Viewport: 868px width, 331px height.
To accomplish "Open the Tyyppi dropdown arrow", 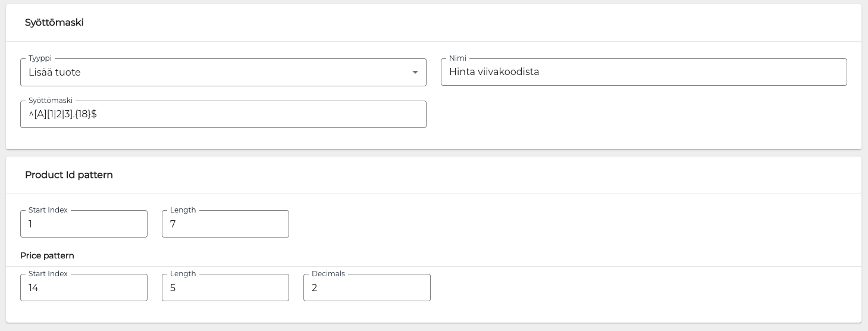I will pos(415,73).
